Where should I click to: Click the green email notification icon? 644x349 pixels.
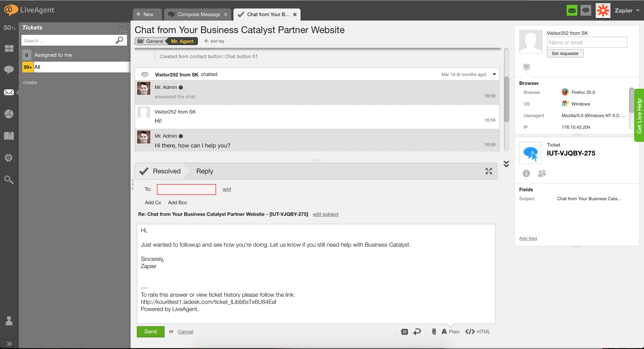(x=572, y=11)
